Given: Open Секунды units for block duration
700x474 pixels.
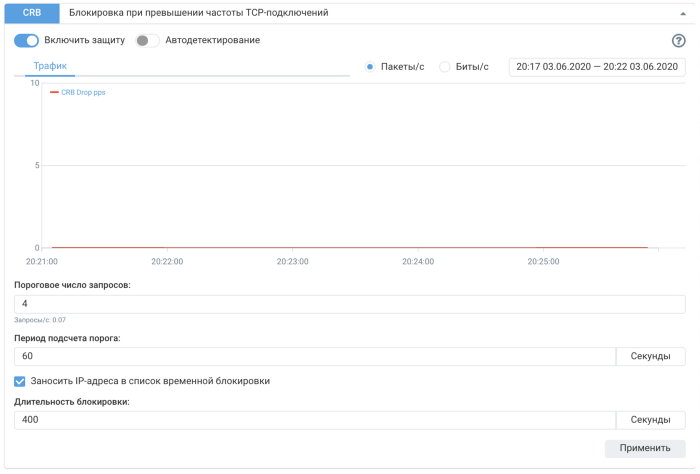Looking at the screenshot, I should point(650,420).
